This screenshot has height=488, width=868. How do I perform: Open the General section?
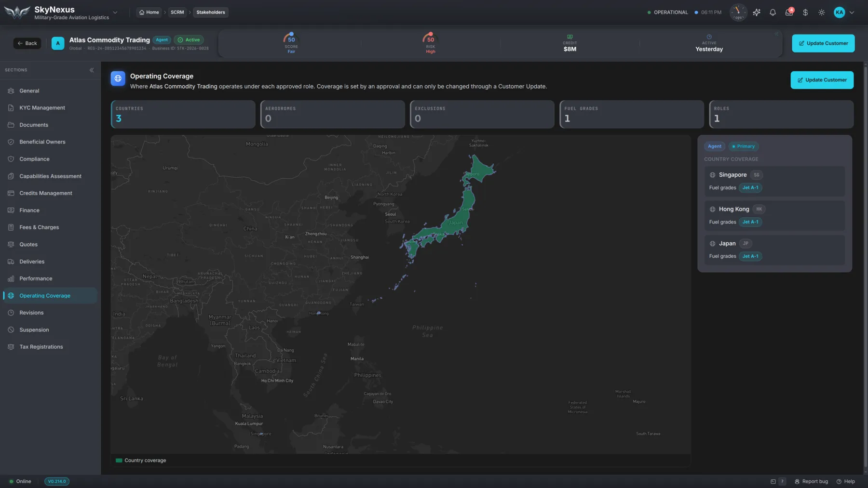point(50,91)
